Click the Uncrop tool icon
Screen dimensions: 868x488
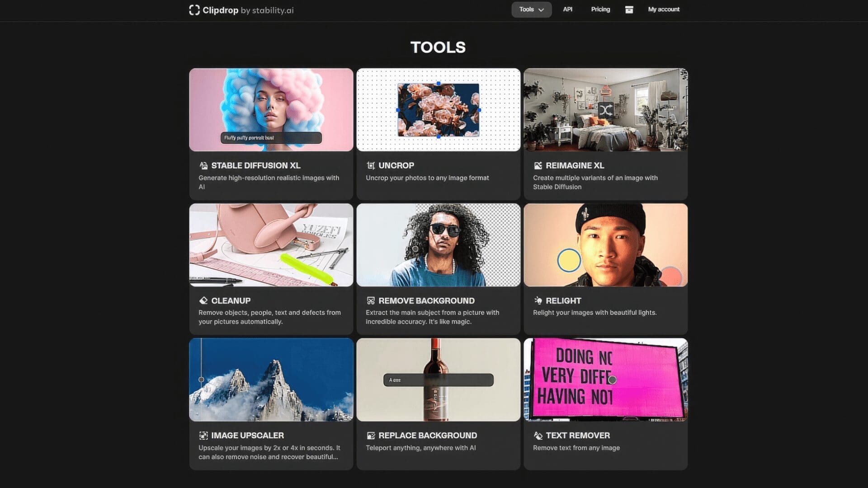coord(371,166)
